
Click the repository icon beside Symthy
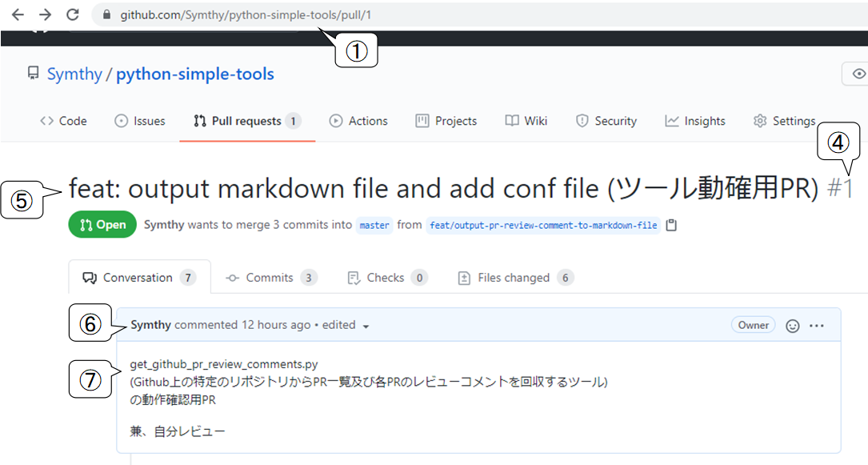coord(34,73)
